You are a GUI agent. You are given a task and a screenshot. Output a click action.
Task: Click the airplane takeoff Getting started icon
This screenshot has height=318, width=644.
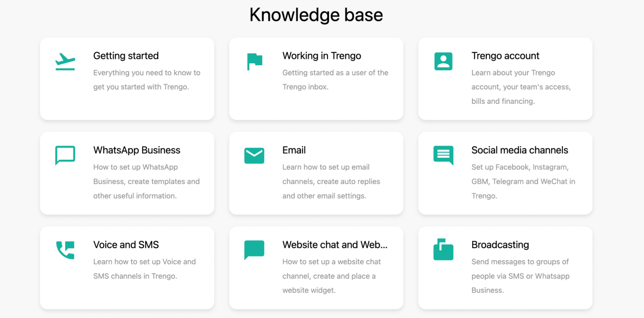tap(65, 61)
